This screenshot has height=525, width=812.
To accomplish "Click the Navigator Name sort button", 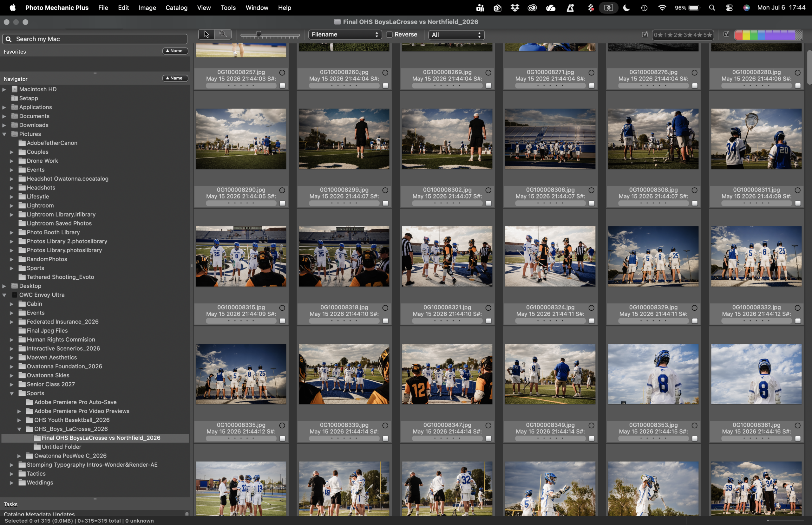I will (175, 78).
